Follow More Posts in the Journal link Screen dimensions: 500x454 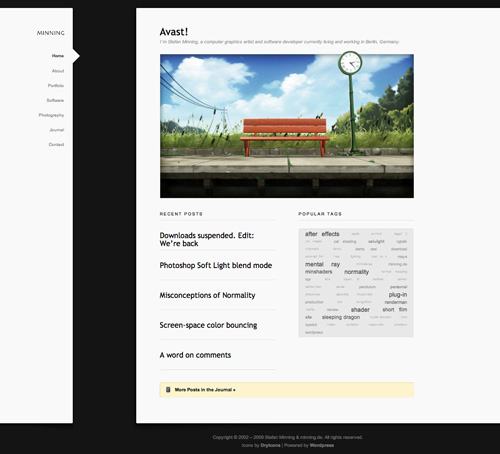(x=205, y=389)
